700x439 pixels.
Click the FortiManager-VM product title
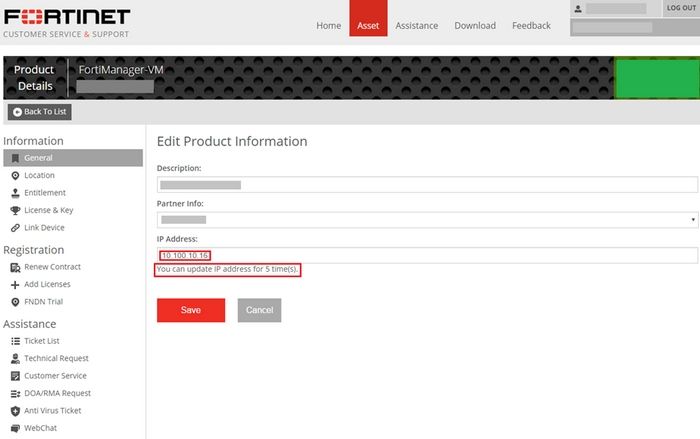coord(121,70)
